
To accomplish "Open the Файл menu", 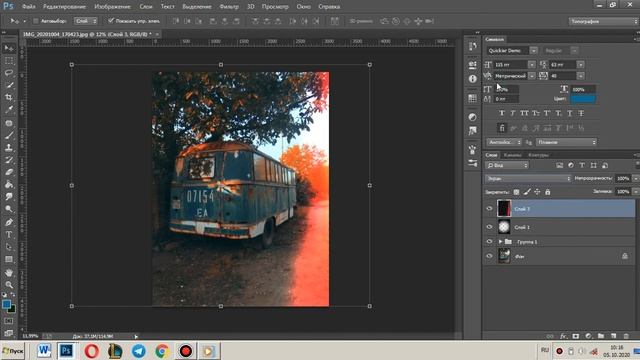I will (28, 7).
